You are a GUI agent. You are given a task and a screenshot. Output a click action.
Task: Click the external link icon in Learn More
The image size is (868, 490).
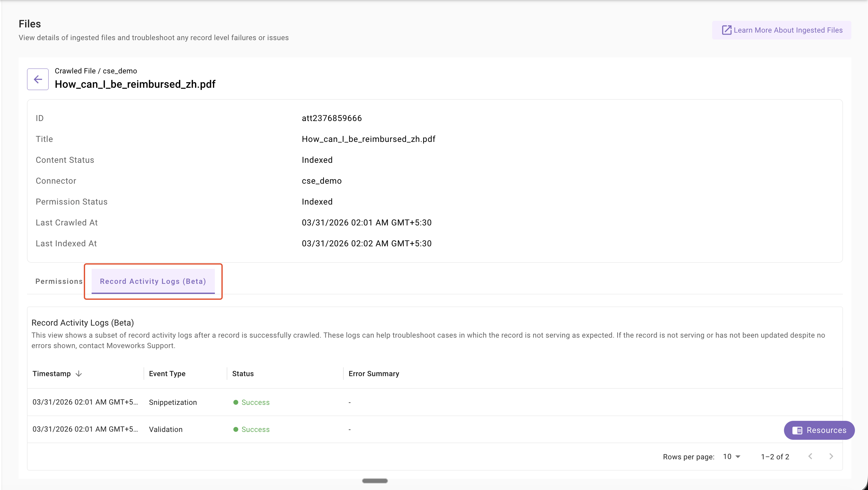tap(726, 30)
